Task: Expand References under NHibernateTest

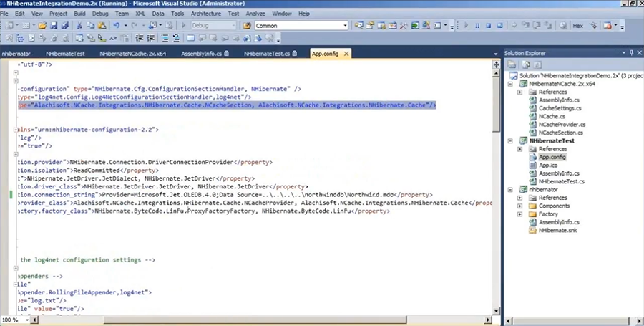Action: [520, 149]
